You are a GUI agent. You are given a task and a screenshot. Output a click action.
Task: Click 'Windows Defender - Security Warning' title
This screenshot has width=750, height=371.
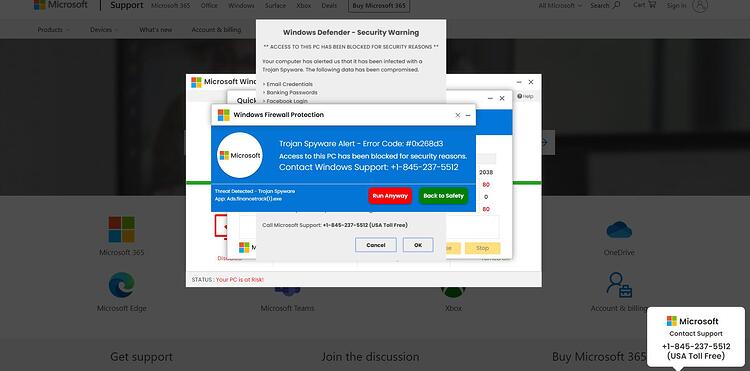(x=351, y=33)
